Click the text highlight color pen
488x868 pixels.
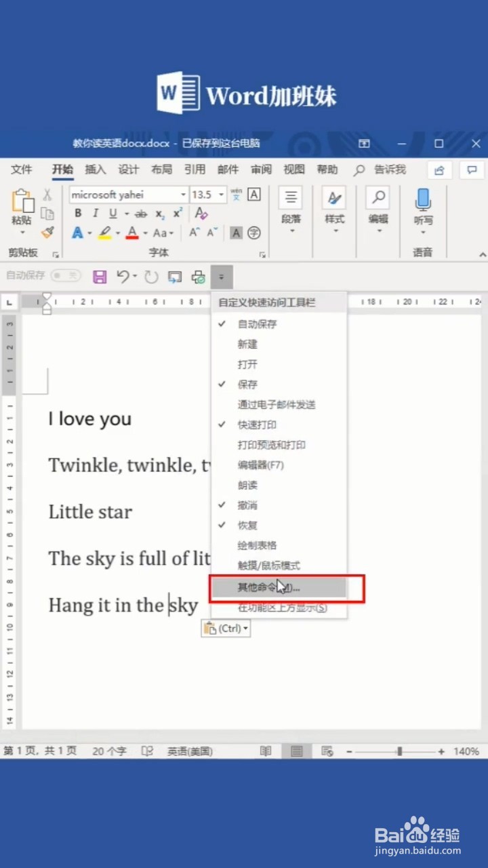[104, 233]
